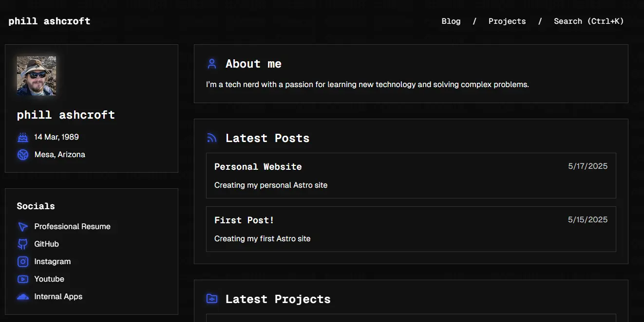Click the globe icon beside Mesa, Arizona
The height and width of the screenshot is (322, 644).
22,154
